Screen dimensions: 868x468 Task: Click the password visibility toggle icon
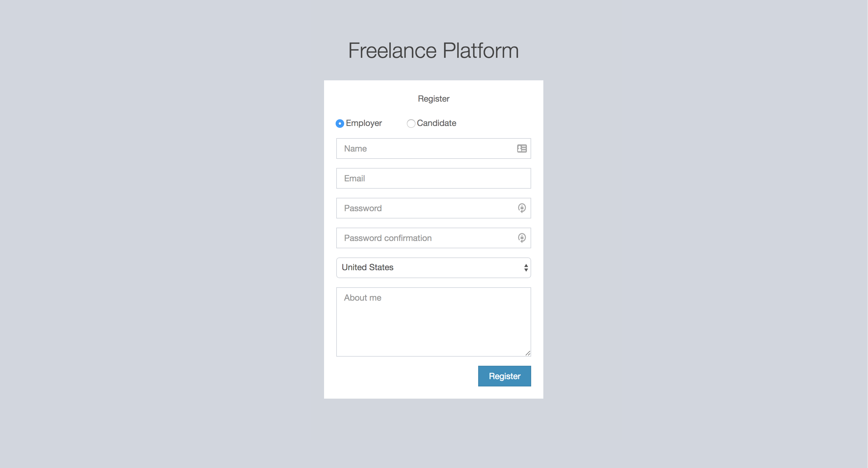pyautogui.click(x=522, y=208)
